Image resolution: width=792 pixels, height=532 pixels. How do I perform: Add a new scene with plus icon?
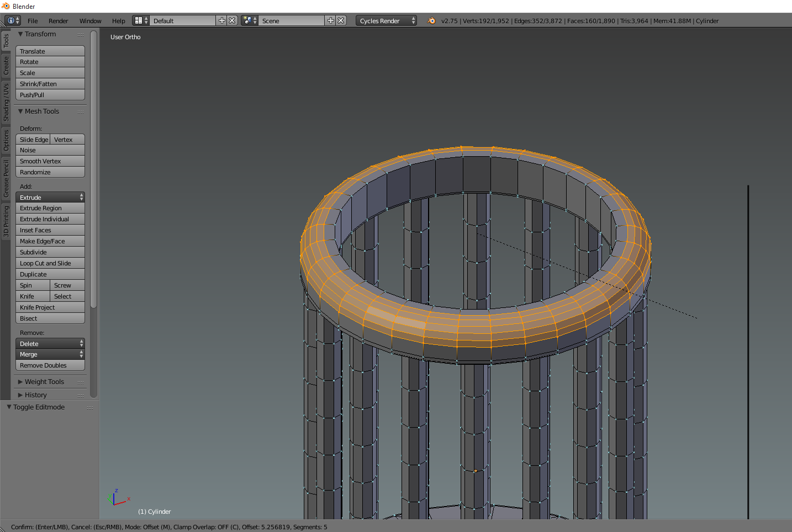[x=331, y=20]
